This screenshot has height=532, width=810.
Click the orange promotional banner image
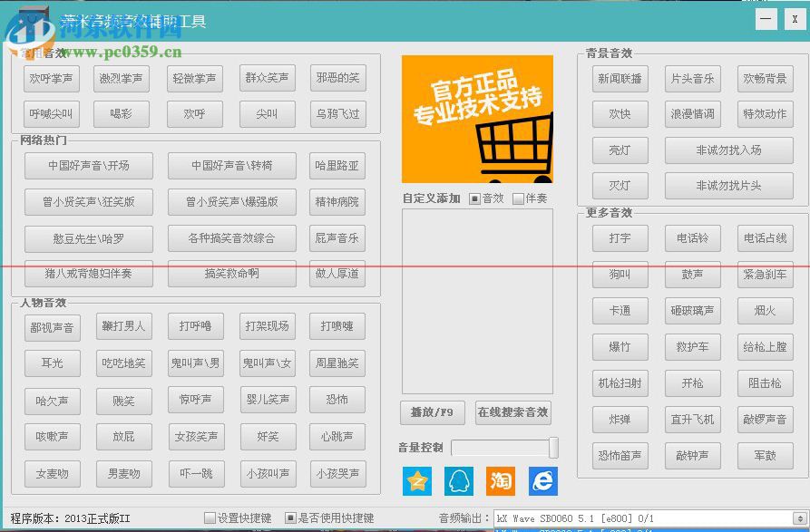[x=476, y=118]
